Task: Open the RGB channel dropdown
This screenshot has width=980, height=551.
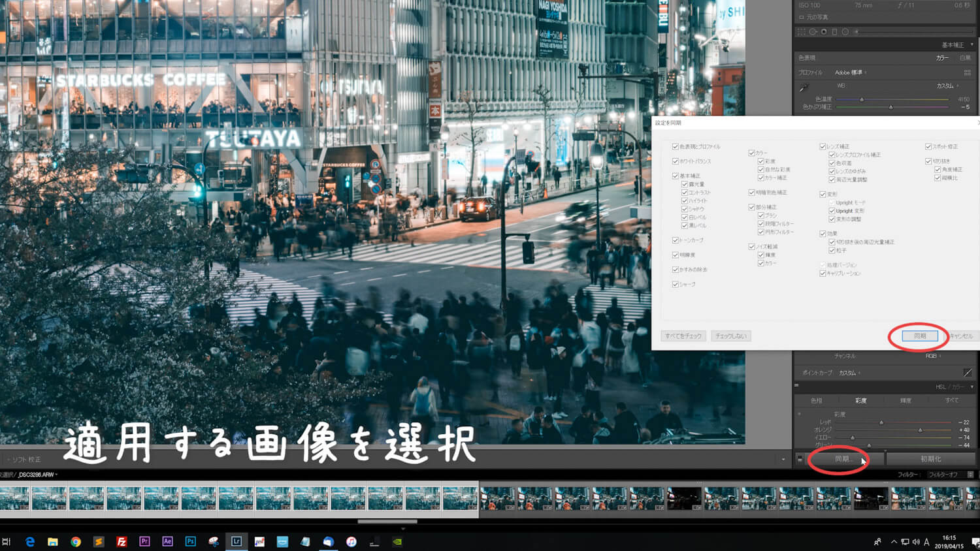Action: (x=932, y=356)
